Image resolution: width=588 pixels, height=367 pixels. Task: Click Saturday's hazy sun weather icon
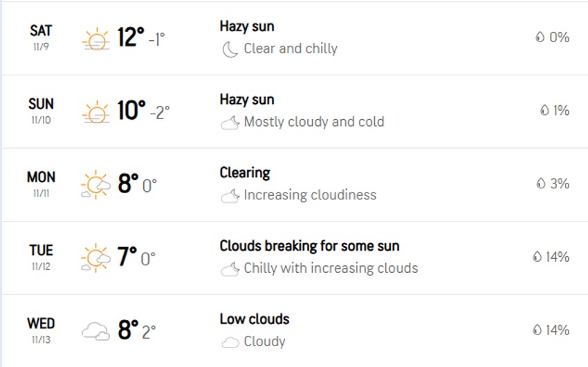tap(95, 38)
